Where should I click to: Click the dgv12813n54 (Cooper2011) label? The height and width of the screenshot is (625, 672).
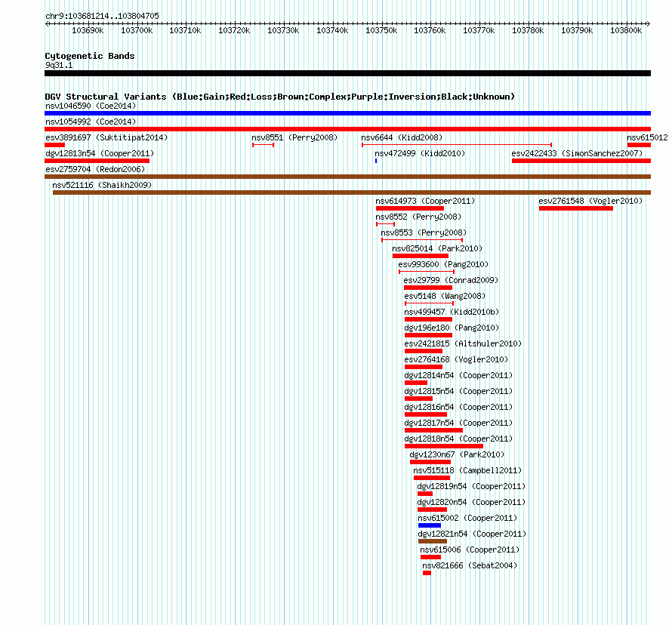click(100, 153)
